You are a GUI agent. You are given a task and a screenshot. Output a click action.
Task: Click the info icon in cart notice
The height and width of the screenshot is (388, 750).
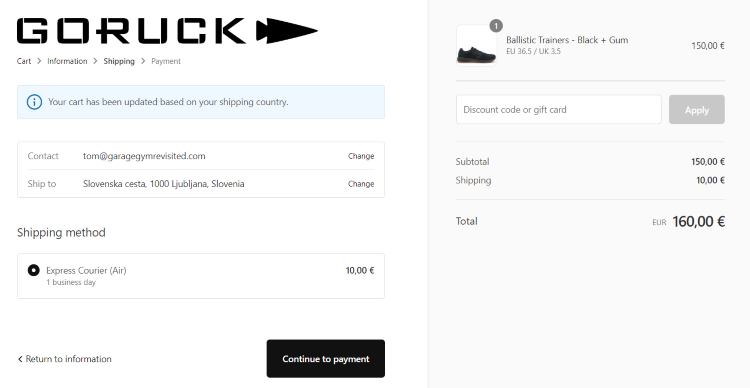coord(34,102)
